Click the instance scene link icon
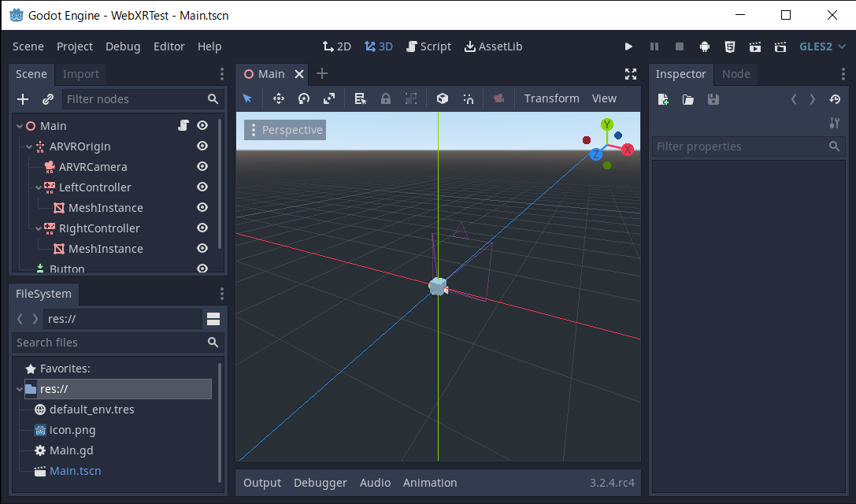This screenshot has height=504, width=856. pyautogui.click(x=48, y=99)
